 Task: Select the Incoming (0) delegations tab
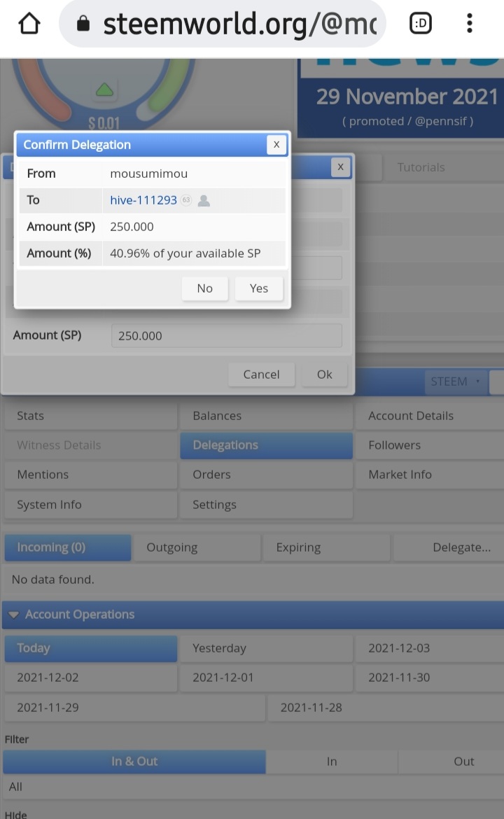click(x=68, y=547)
